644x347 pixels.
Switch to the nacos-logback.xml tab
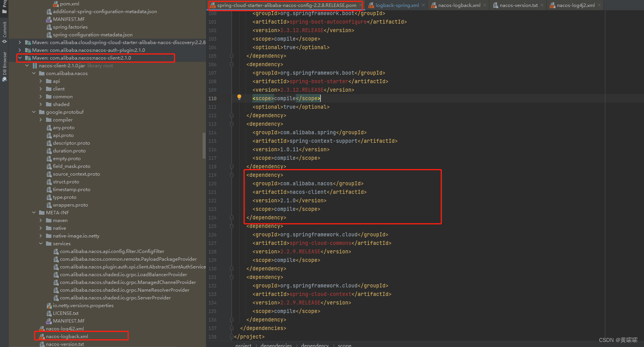coord(459,5)
